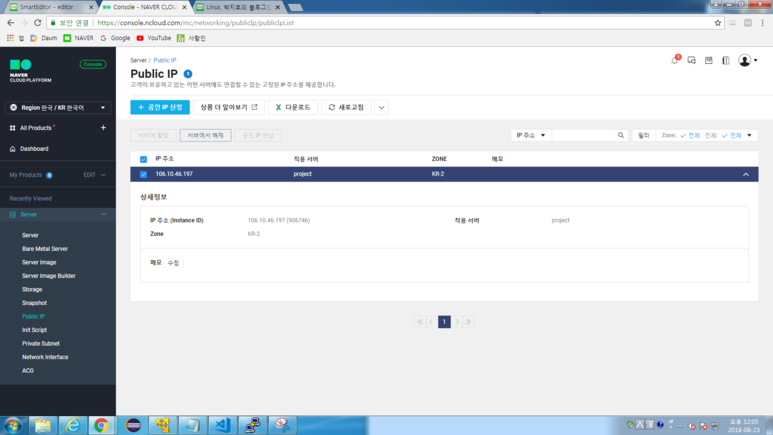
Task: Click the browser back arrow
Action: [10, 23]
